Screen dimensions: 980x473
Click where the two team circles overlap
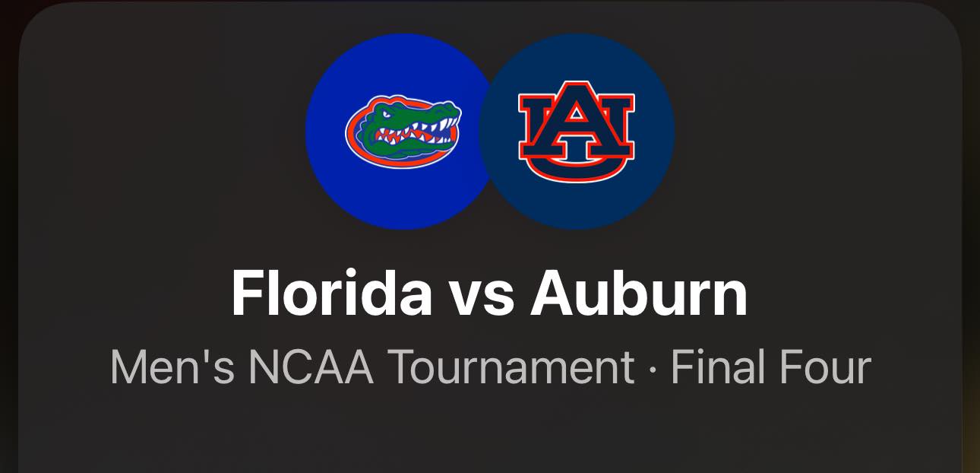click(490, 132)
